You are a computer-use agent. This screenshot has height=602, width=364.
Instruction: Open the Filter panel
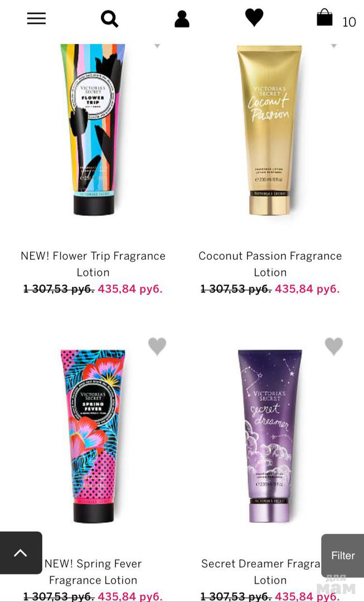coord(342,556)
